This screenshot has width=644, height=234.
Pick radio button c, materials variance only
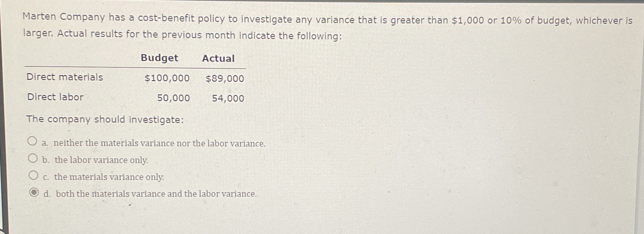tap(34, 175)
